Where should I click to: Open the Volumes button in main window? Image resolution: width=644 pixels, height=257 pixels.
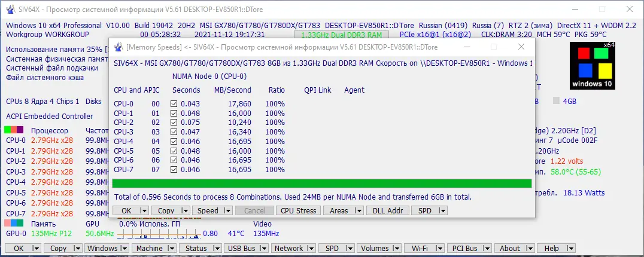point(379,249)
